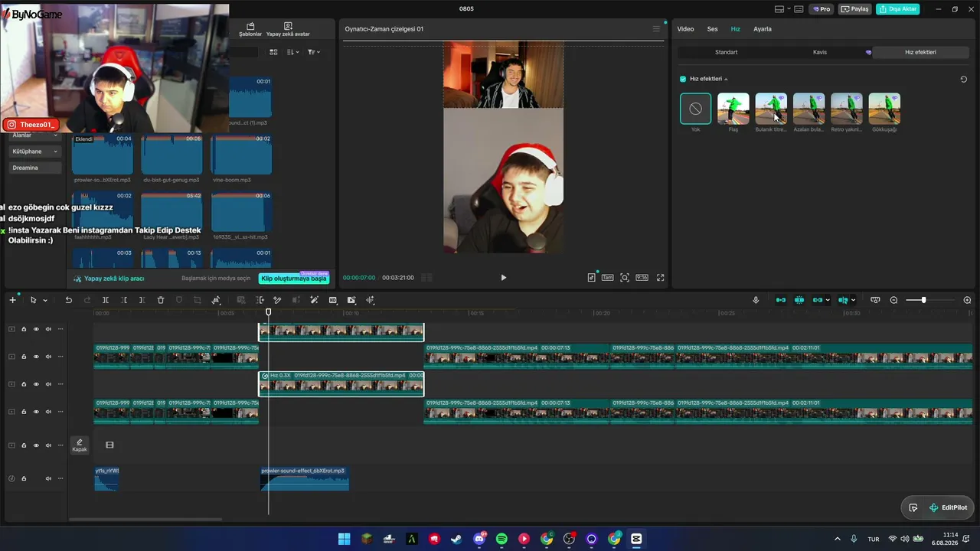This screenshot has height=551, width=980.
Task: Click the Pro upgrade button
Action: point(822,9)
